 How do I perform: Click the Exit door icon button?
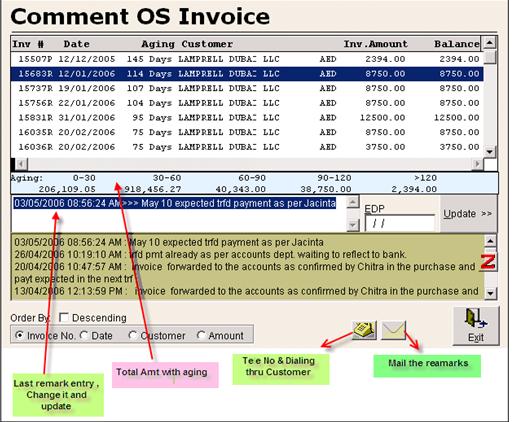(x=476, y=326)
